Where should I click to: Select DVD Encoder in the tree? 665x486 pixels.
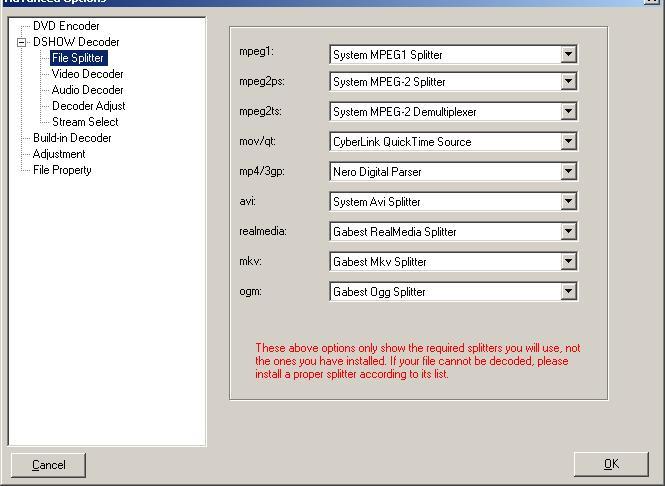pyautogui.click(x=66, y=26)
